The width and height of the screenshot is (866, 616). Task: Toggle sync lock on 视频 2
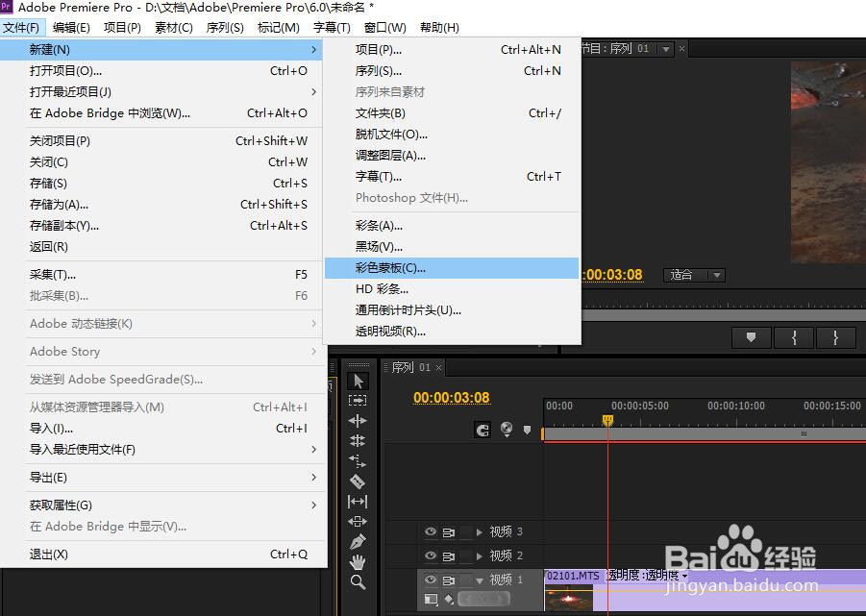[x=449, y=555]
